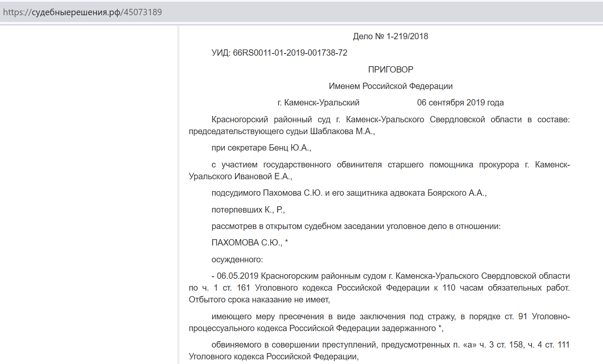
Task: Click the prior conviction date '06.05.2019'
Action: point(238,276)
